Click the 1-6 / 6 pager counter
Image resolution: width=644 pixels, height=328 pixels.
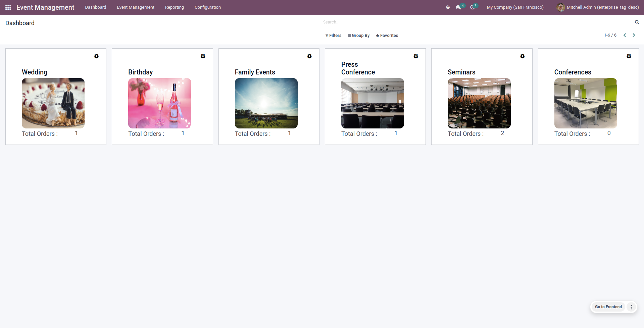pos(610,35)
